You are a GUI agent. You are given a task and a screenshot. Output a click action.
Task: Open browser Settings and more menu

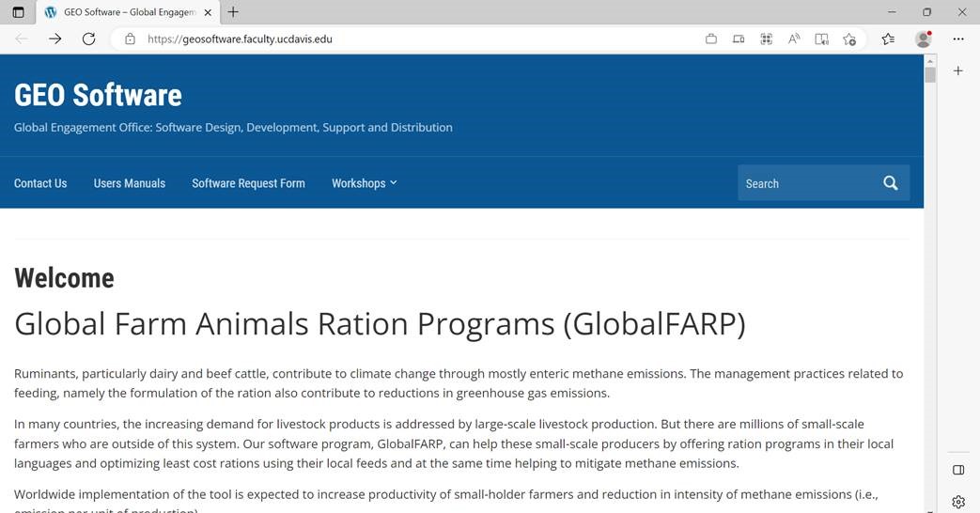click(958, 39)
